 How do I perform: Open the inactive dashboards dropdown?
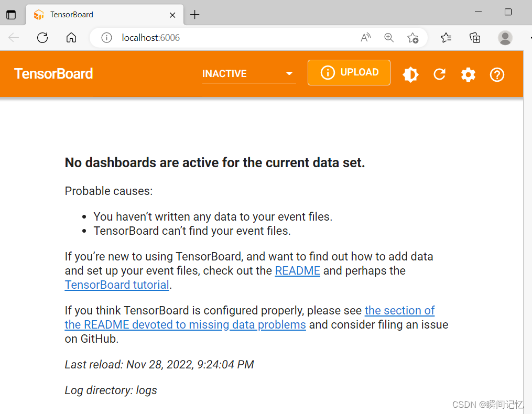point(289,74)
